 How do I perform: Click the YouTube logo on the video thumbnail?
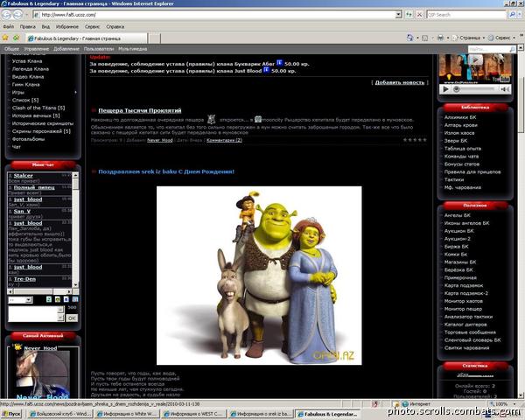point(500,79)
